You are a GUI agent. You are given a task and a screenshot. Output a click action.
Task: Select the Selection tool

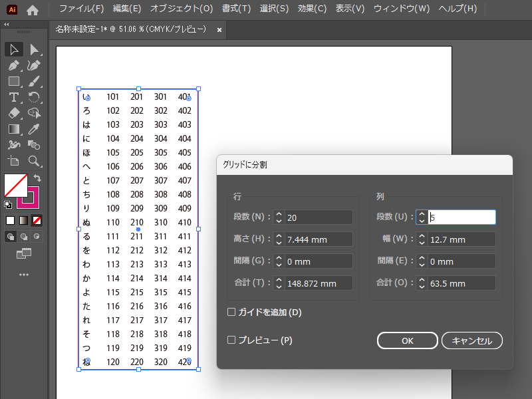pos(15,49)
